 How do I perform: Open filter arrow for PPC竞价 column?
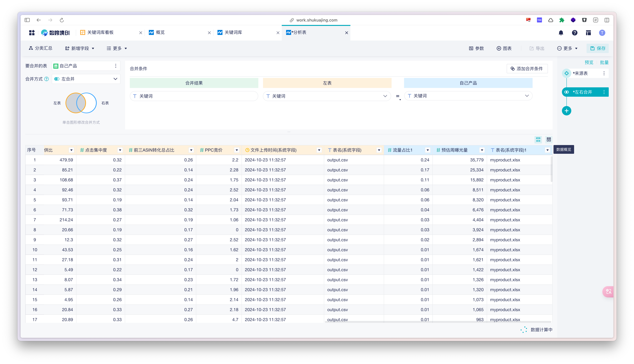click(x=237, y=150)
